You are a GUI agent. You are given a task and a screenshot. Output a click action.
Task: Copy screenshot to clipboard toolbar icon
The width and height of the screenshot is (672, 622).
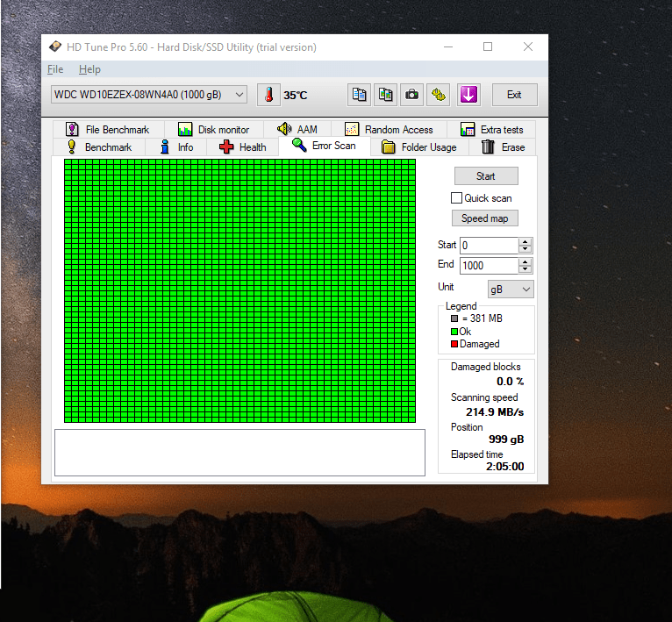point(385,95)
